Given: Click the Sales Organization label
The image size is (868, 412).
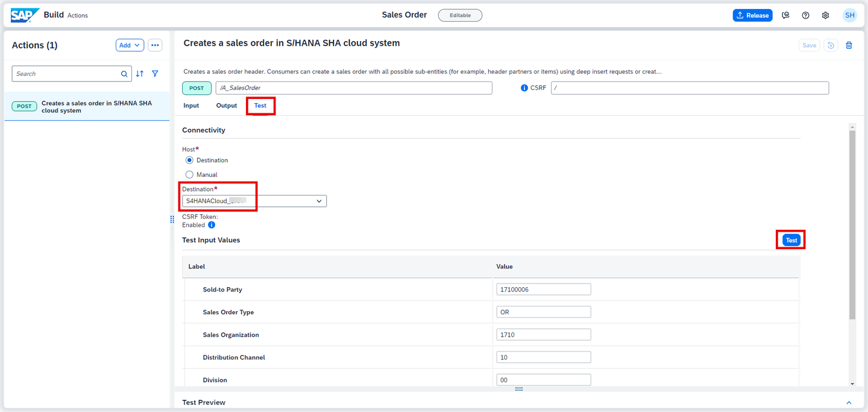Looking at the screenshot, I should pyautogui.click(x=231, y=335).
